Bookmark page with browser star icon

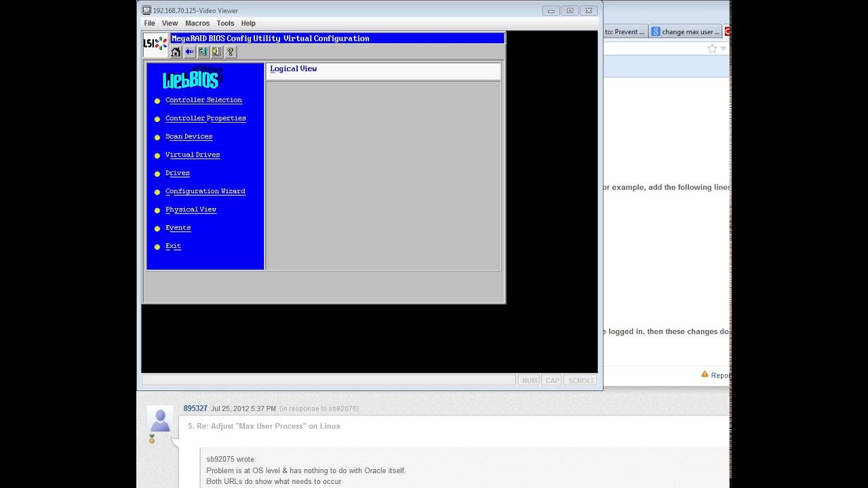tap(712, 49)
